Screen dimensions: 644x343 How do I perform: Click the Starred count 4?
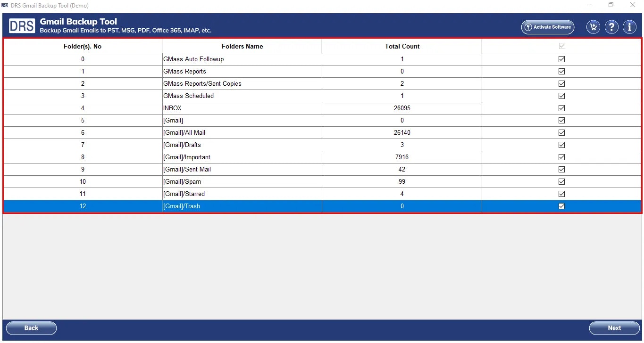coord(402,194)
